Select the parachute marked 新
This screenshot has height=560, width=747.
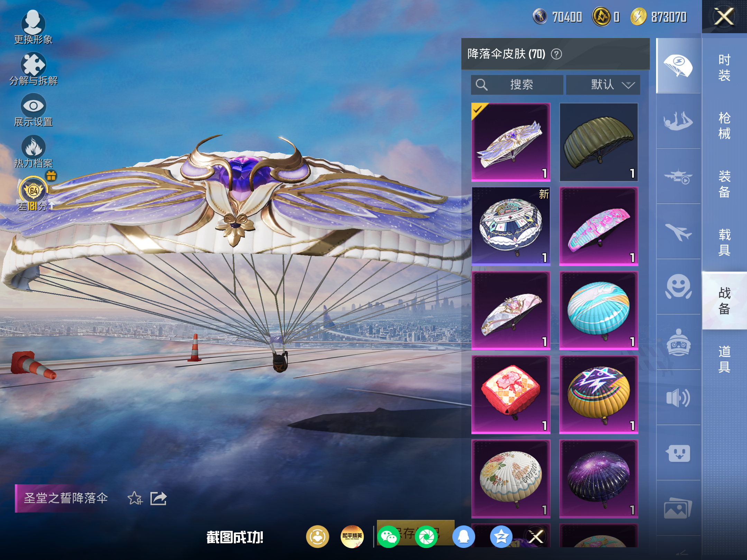(511, 226)
